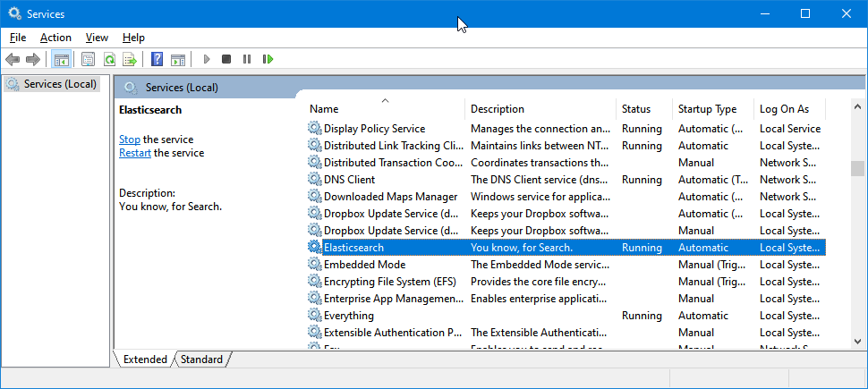The image size is (868, 389).
Task: Select the Elasticsearch service name
Action: [x=353, y=248]
